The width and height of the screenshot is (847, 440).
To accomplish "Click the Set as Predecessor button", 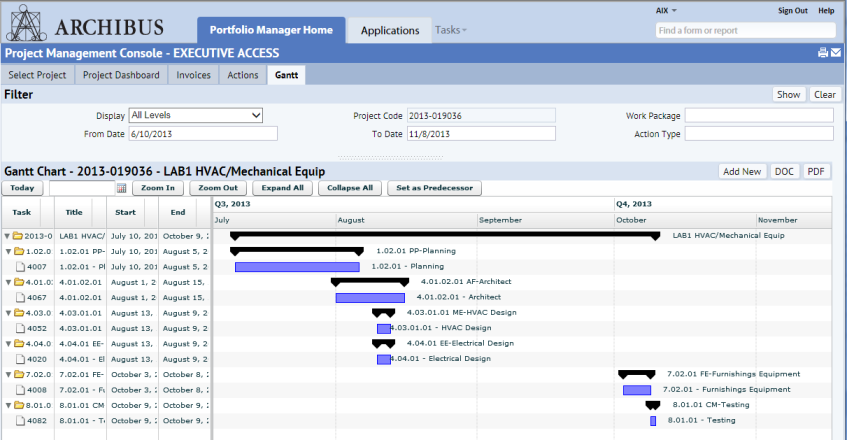I will coord(434,188).
